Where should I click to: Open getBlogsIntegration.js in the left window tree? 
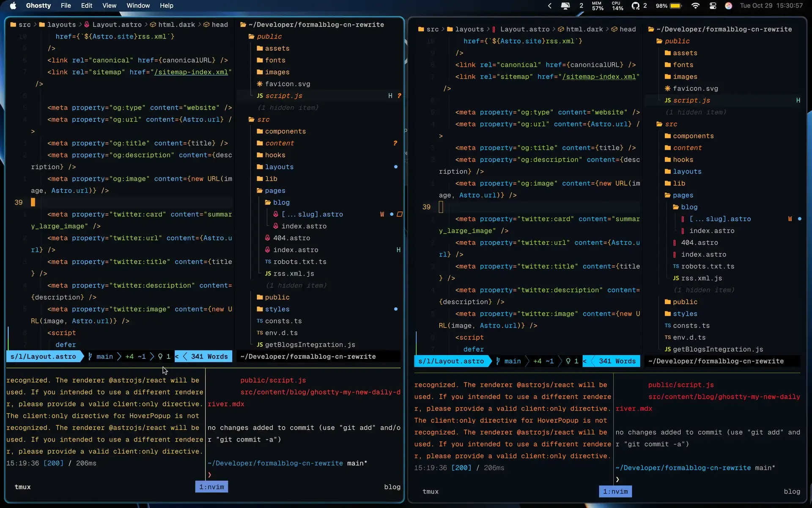click(310, 345)
